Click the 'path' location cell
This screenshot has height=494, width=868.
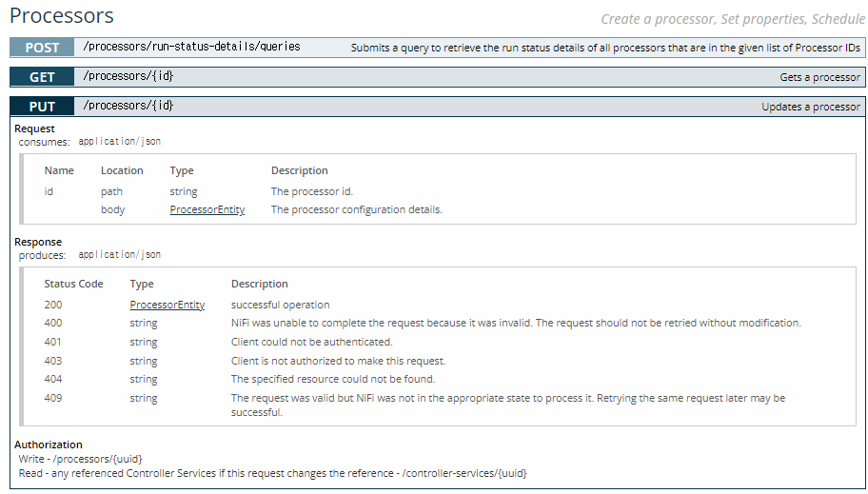(111, 191)
